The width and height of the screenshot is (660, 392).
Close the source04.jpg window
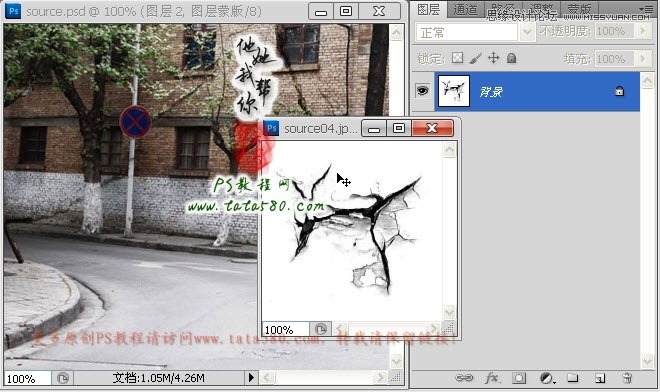pyautogui.click(x=432, y=128)
